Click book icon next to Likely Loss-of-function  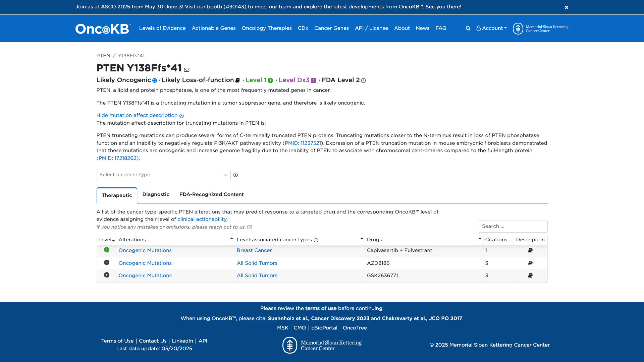237,80
